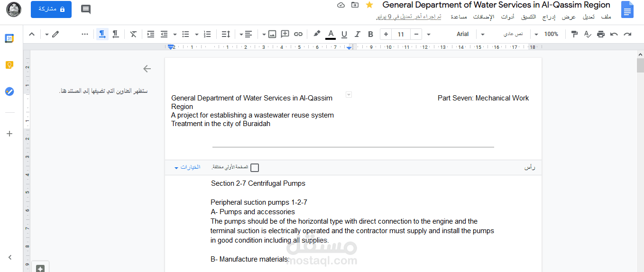
Task: Check the 'الصفحة الأولى مختلفة' checkbox
Action: click(x=255, y=168)
